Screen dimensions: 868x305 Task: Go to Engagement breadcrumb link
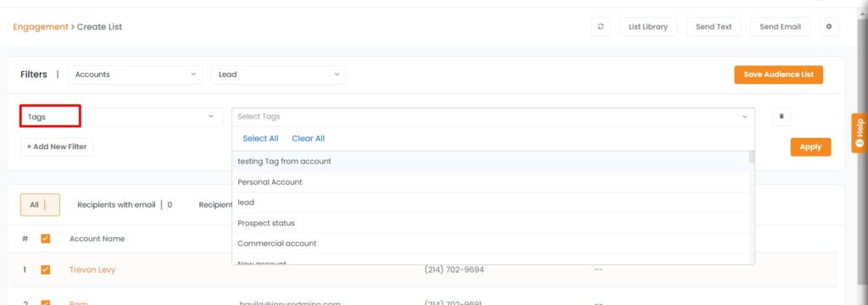[41, 26]
